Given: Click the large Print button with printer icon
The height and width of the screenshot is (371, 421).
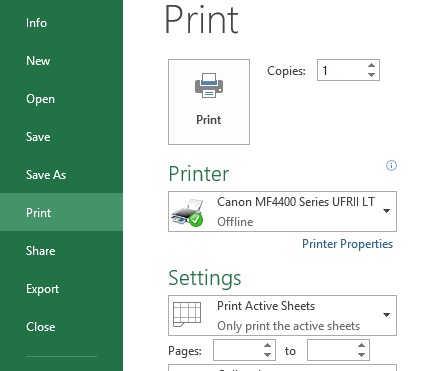Looking at the screenshot, I should [x=209, y=102].
